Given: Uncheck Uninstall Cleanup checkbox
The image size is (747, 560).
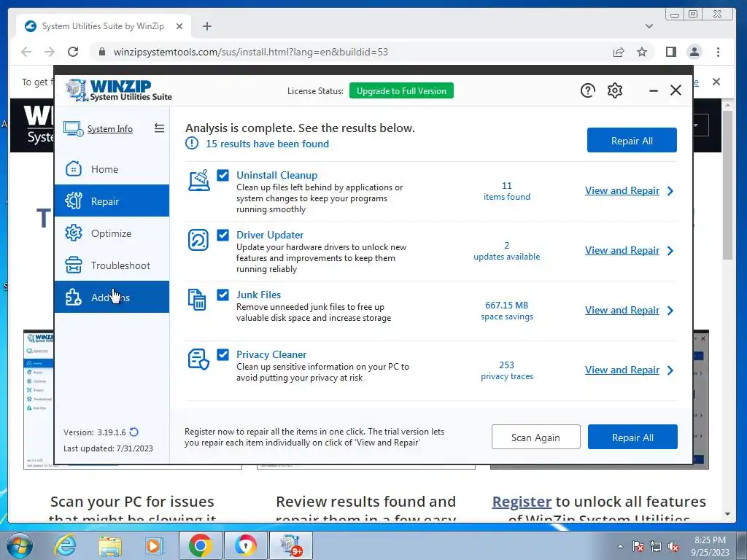Looking at the screenshot, I should [x=223, y=175].
